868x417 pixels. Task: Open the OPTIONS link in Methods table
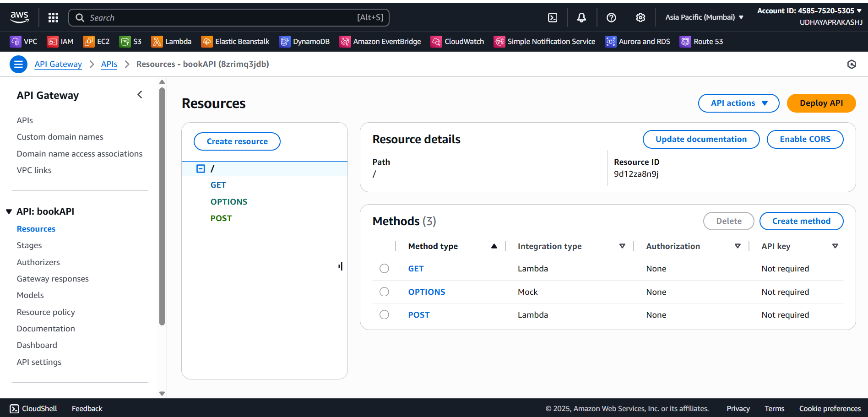427,292
